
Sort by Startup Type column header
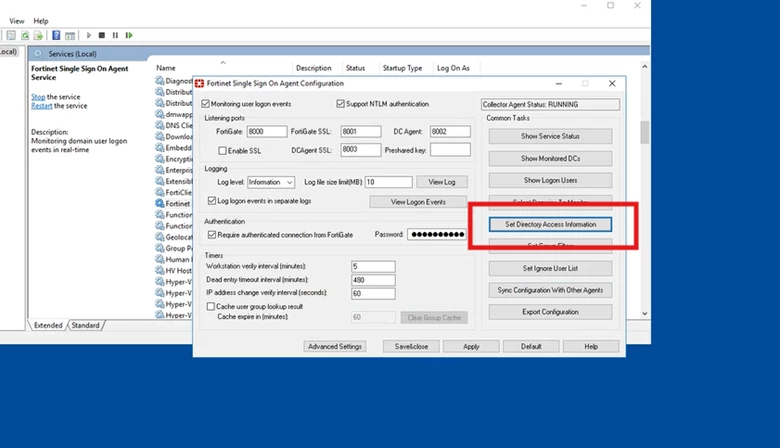[402, 68]
